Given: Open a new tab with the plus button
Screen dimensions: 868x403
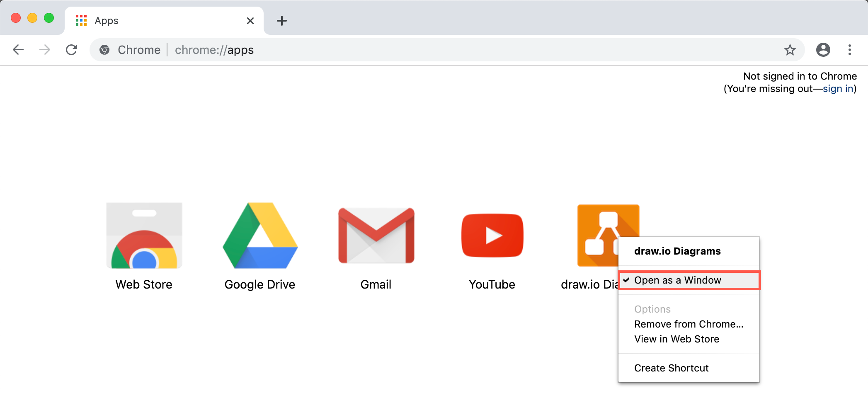Looking at the screenshot, I should click(282, 21).
